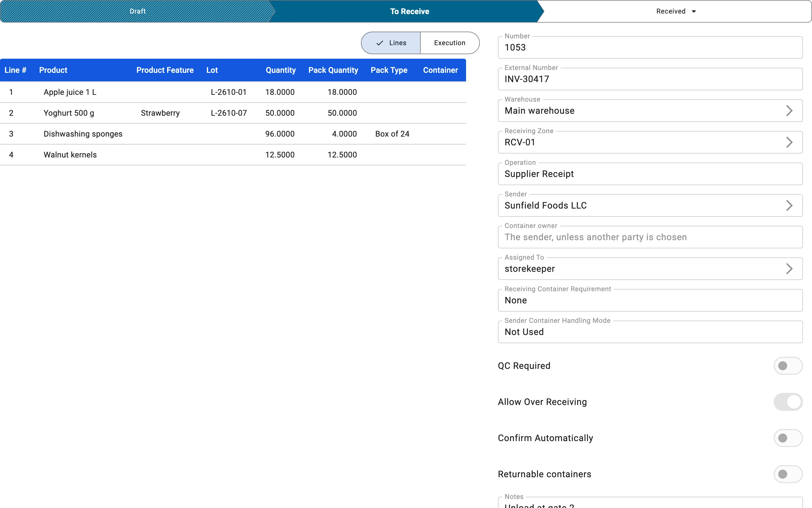Click the Sunfield Foods LLC sender value
812x508 pixels.
coord(546,205)
